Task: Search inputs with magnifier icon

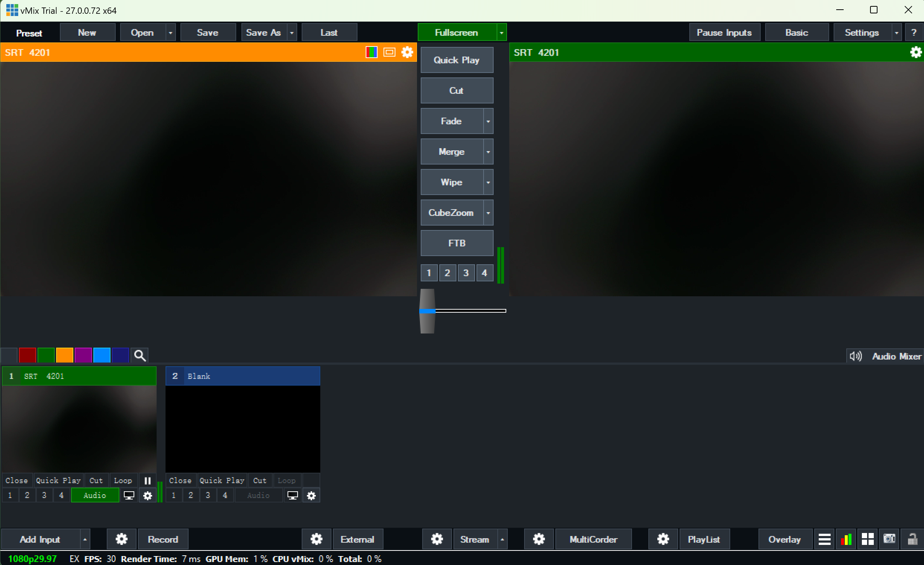Action: tap(139, 355)
